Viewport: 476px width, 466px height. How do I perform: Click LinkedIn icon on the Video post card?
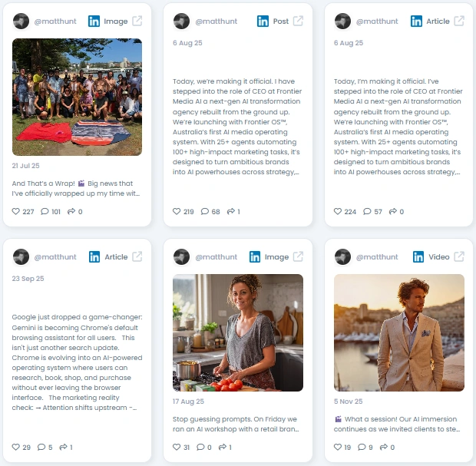coord(418,257)
